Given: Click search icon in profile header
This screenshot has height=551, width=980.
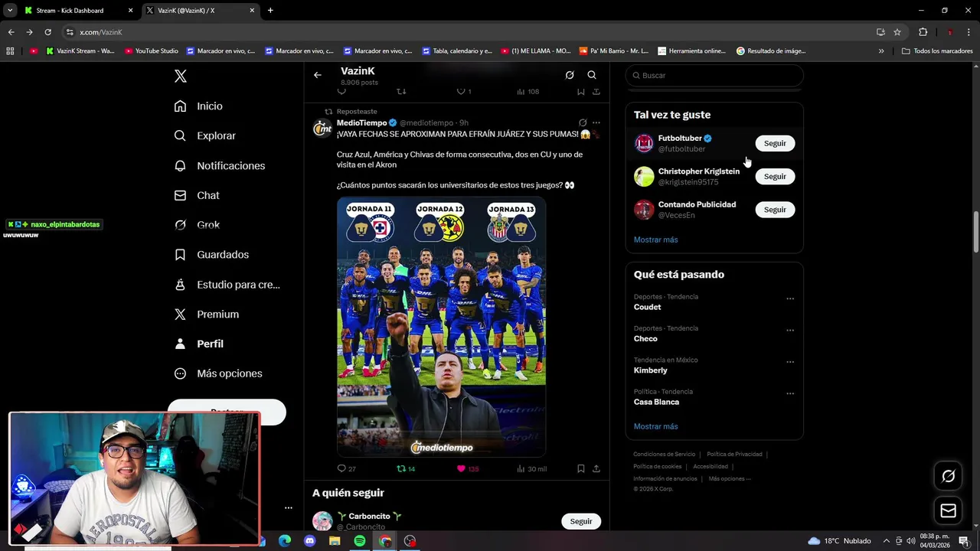Looking at the screenshot, I should point(592,75).
